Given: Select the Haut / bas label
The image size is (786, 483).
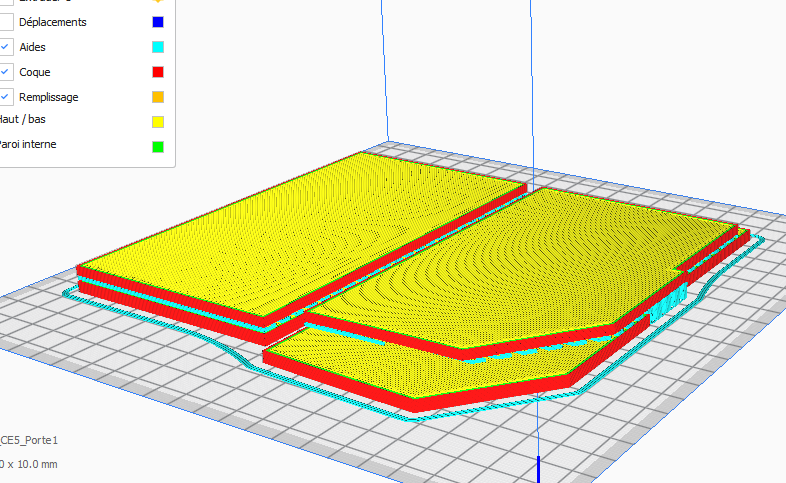Looking at the screenshot, I should [x=23, y=119].
